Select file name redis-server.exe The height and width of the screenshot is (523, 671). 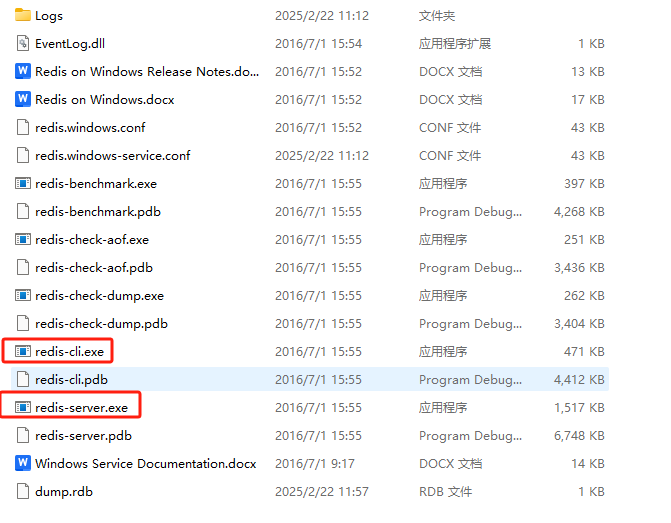[x=81, y=408]
